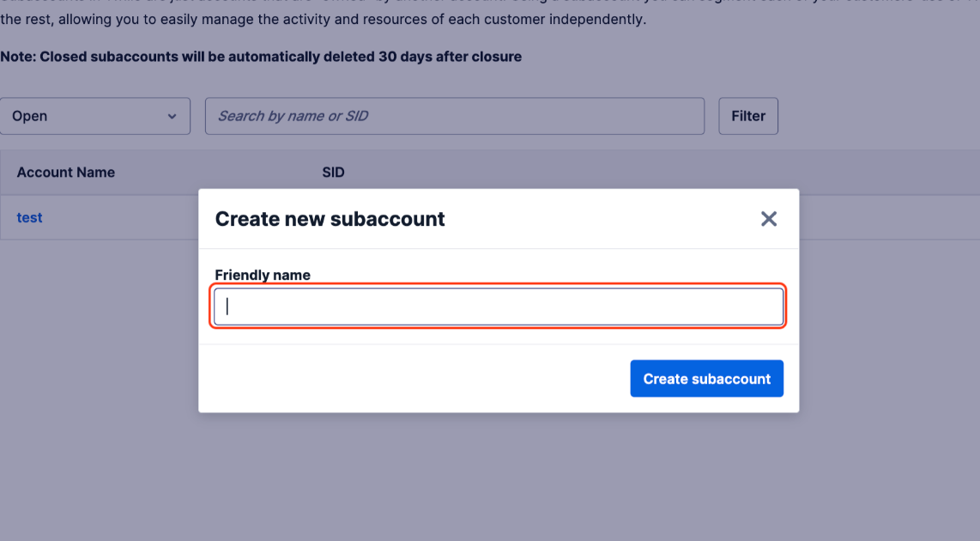
Task: Click the Friendly name label
Action: click(263, 275)
